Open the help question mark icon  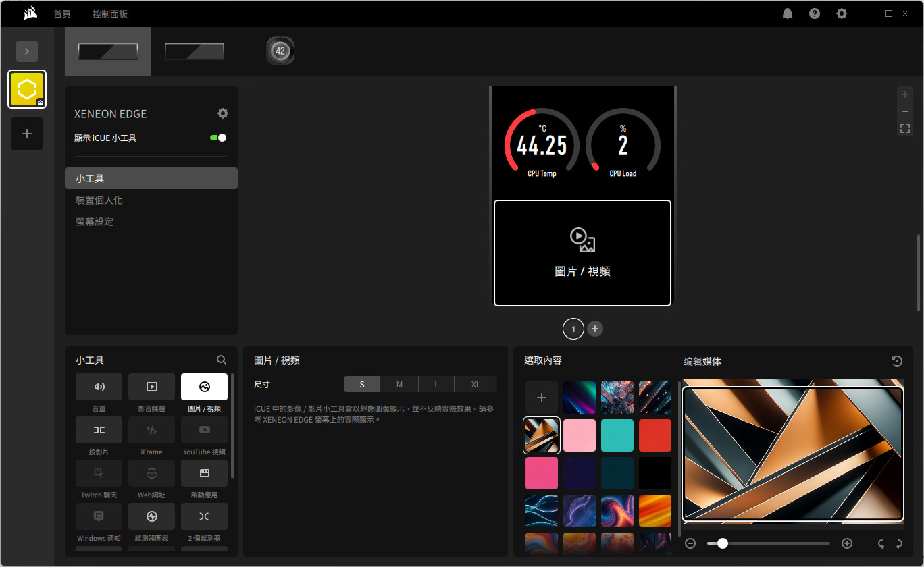(x=815, y=13)
